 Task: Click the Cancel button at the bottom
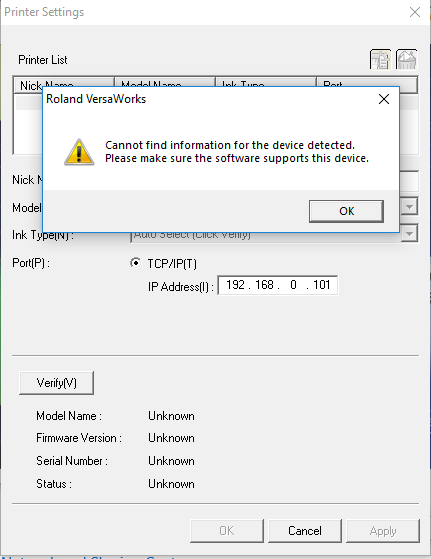coord(305,531)
